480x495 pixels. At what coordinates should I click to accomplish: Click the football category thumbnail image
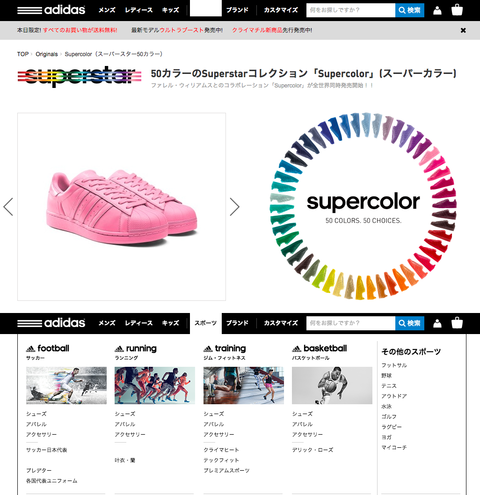point(66,385)
